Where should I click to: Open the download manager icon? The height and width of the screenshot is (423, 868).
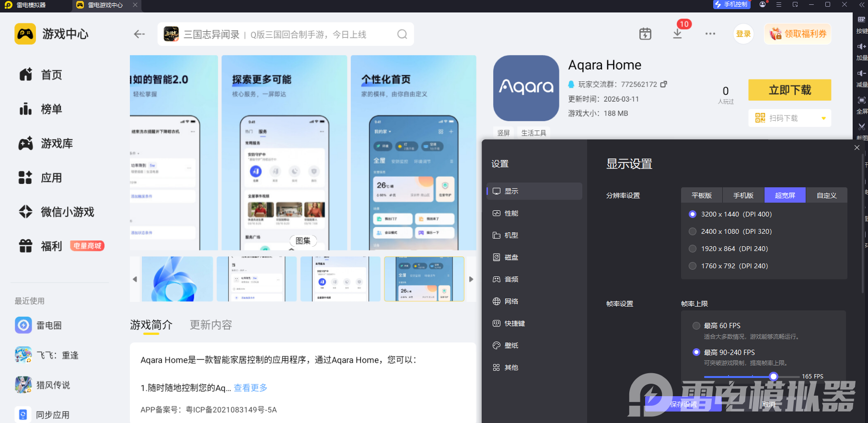coord(677,34)
